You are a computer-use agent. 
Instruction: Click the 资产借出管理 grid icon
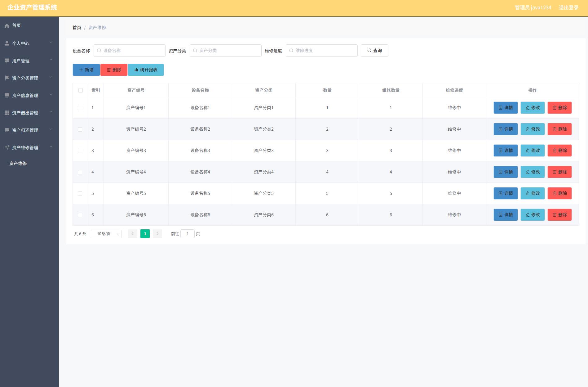7,113
